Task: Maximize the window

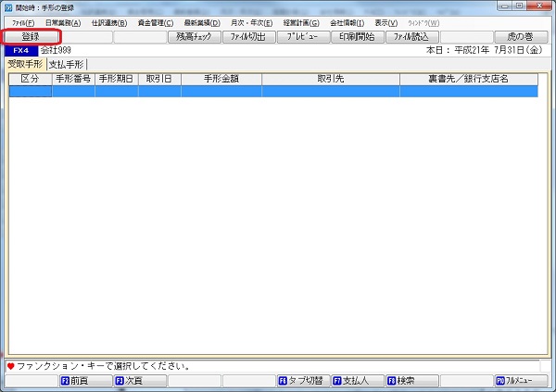Action: [x=519, y=6]
